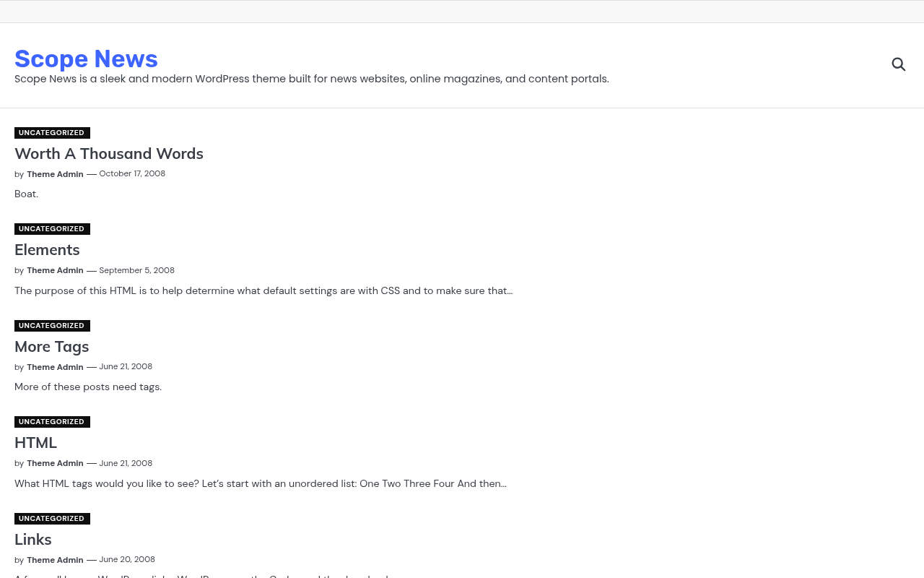924x578 pixels.
Task: Select Uncategorized badge above Worth A Thousand Words
Action: coord(52,133)
